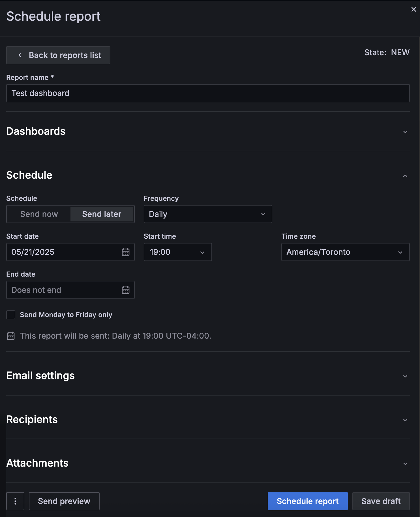The height and width of the screenshot is (517, 420).
Task: Open the Start date calendar picker icon
Action: (x=126, y=252)
